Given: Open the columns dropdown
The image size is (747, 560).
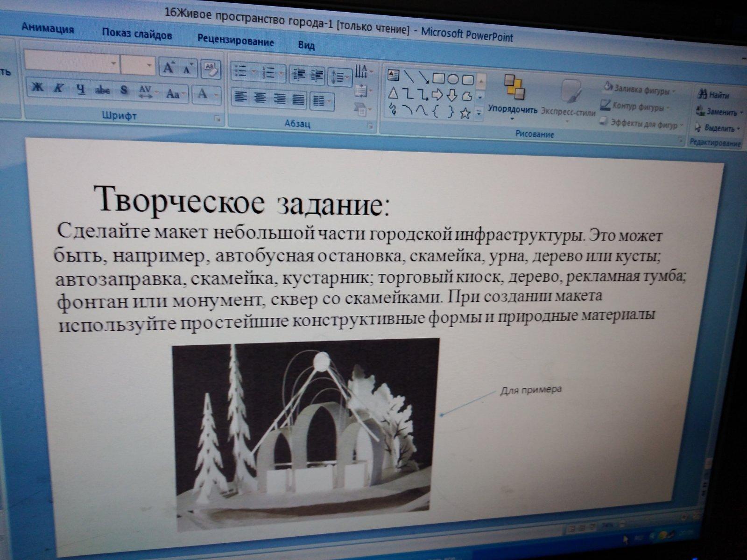Looking at the screenshot, I should (323, 101).
